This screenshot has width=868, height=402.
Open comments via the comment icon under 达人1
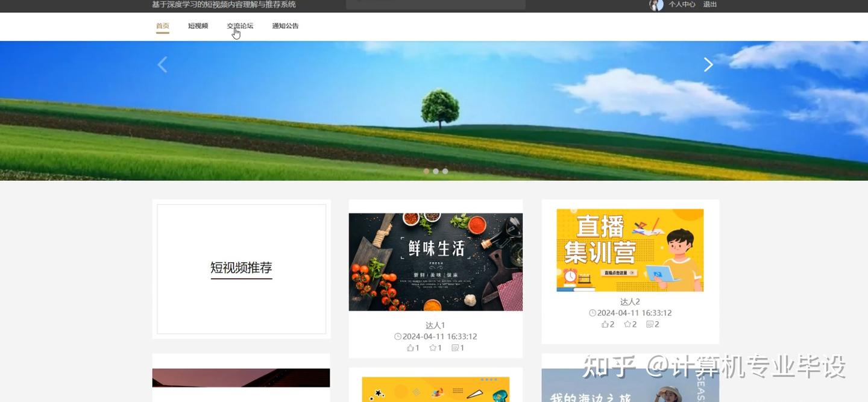click(x=456, y=347)
